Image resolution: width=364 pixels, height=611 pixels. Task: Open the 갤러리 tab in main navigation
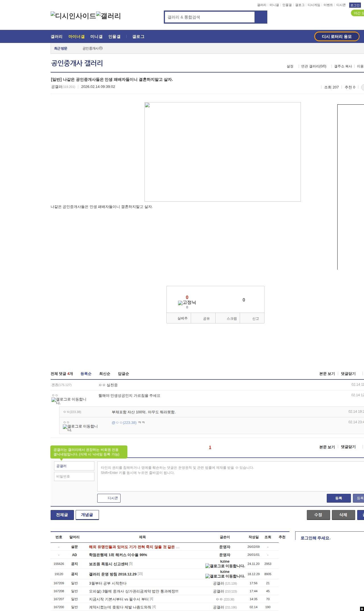57,37
